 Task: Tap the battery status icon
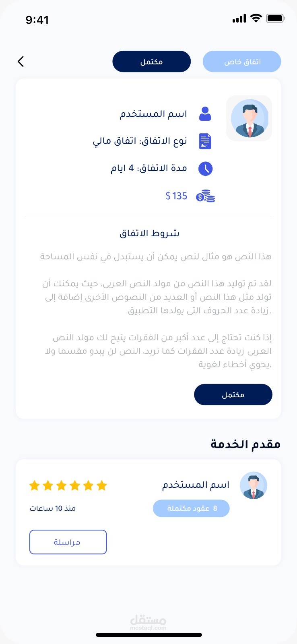pyautogui.click(x=276, y=18)
